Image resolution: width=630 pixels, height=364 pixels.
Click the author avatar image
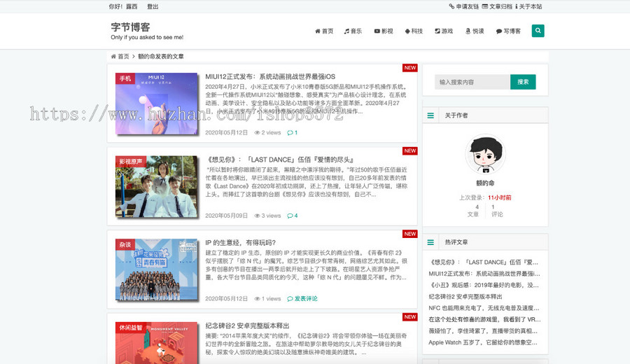coord(485,155)
